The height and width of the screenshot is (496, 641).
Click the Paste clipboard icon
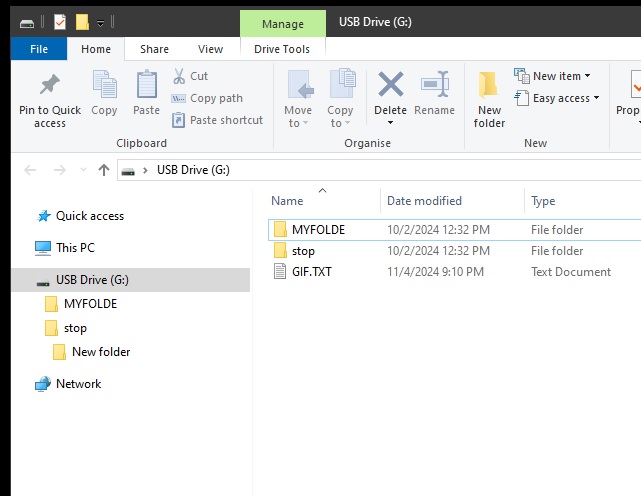click(x=146, y=86)
